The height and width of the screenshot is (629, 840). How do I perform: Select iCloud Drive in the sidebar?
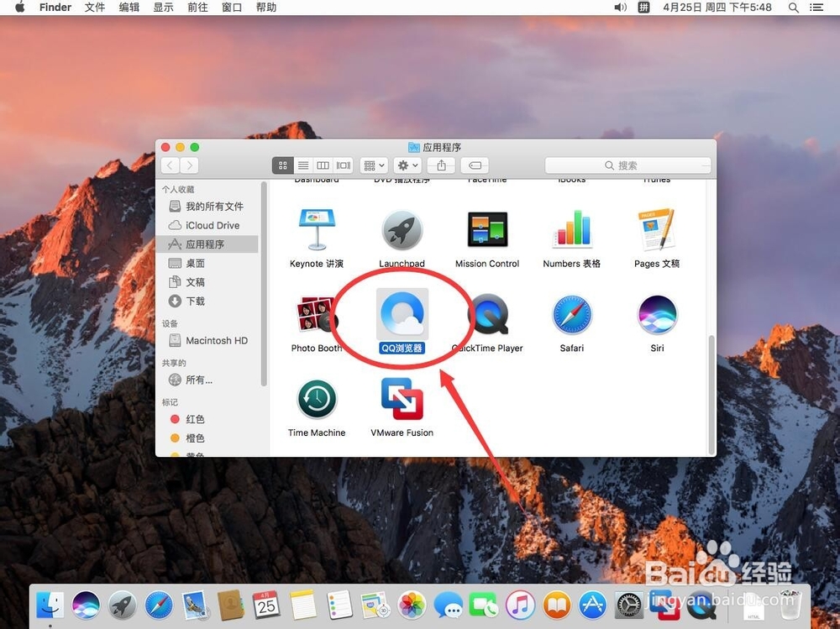point(207,226)
